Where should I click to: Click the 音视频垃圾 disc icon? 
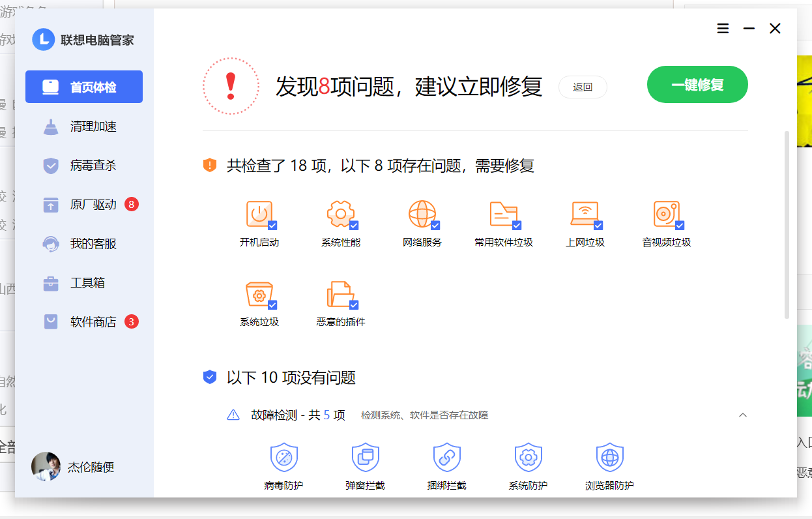click(666, 214)
